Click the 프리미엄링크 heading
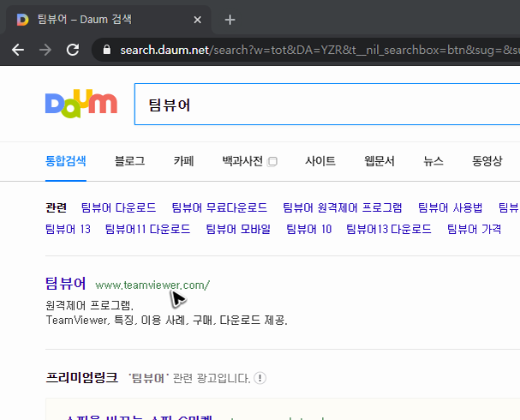This screenshot has width=520, height=420. 81,377
